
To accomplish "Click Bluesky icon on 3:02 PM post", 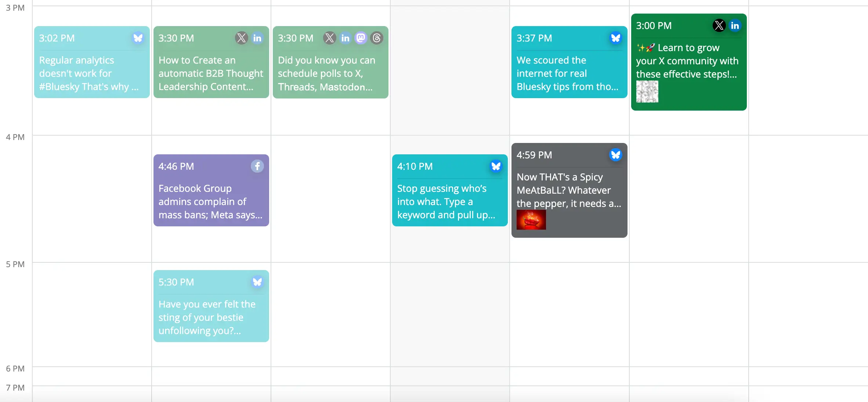I will pos(138,38).
